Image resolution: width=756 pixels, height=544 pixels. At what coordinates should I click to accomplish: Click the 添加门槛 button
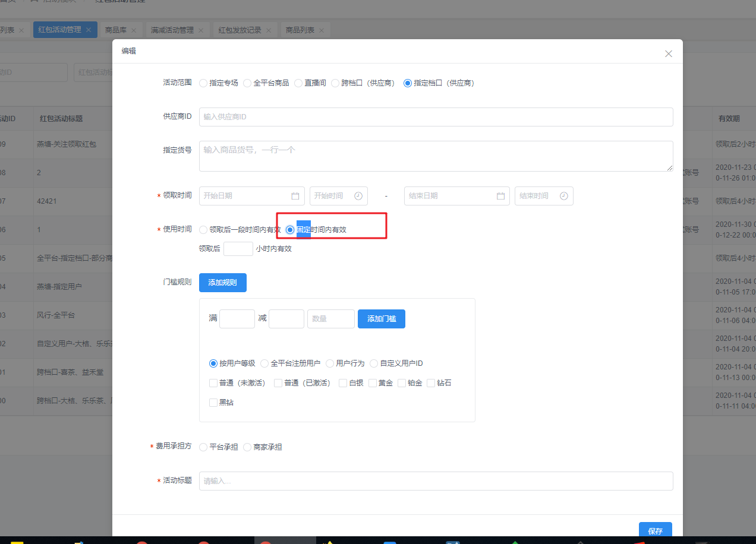coord(382,319)
